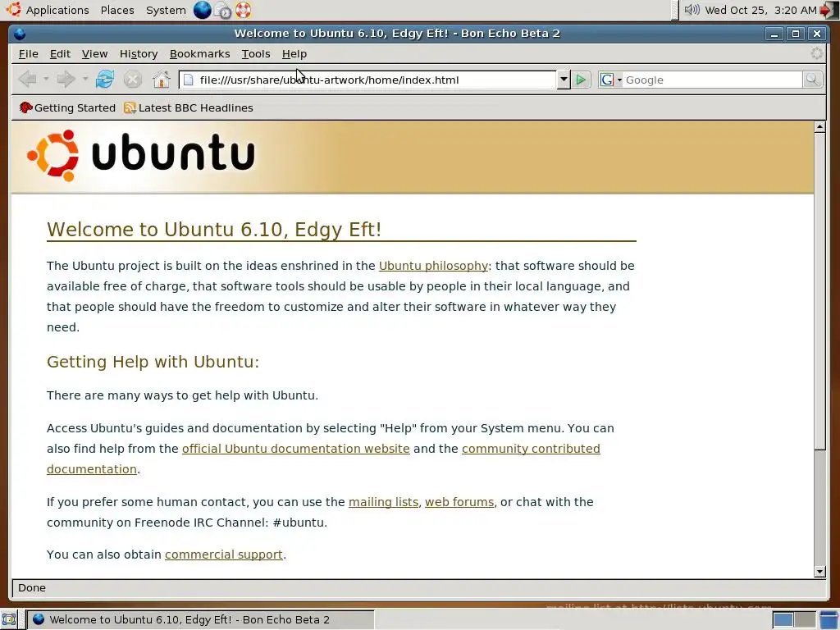Open the Tools menu
840x630 pixels.
click(256, 53)
